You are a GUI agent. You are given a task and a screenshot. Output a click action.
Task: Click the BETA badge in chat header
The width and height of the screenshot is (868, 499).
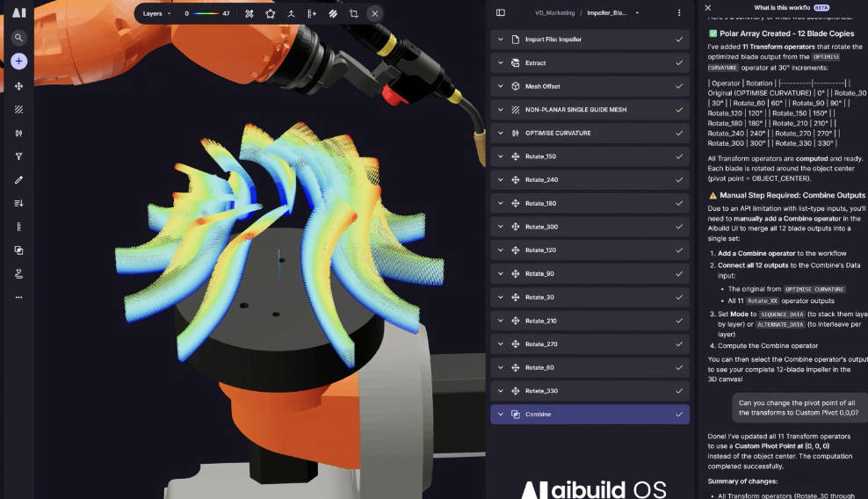coord(821,8)
